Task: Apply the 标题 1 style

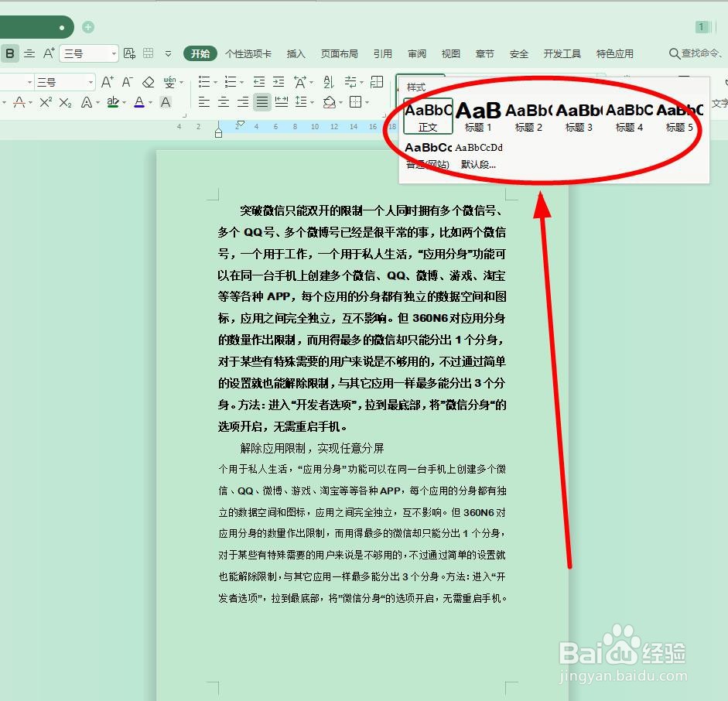Action: coord(478,115)
